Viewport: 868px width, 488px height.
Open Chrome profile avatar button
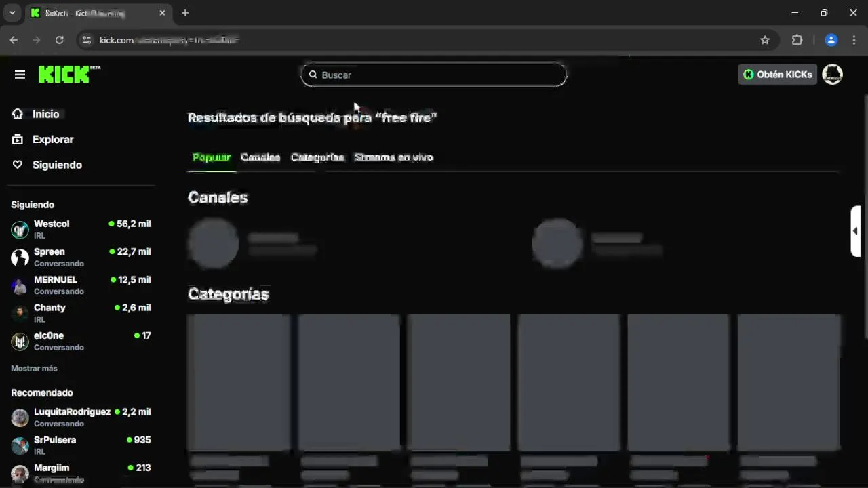coord(831,40)
